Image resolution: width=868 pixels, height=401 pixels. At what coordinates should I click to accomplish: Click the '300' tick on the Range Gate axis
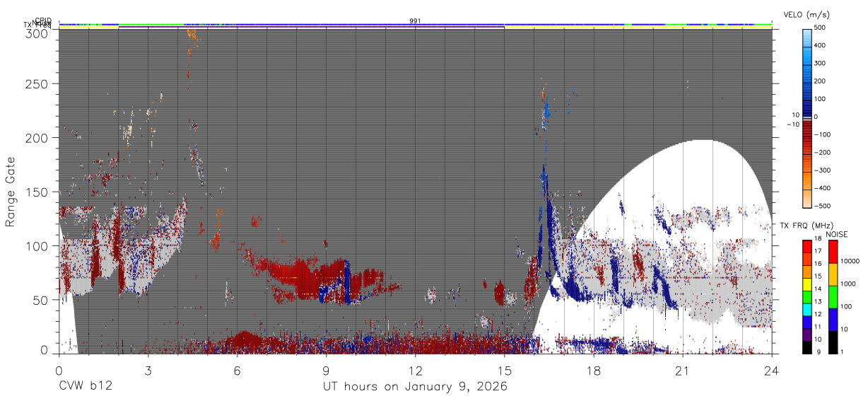click(37, 33)
